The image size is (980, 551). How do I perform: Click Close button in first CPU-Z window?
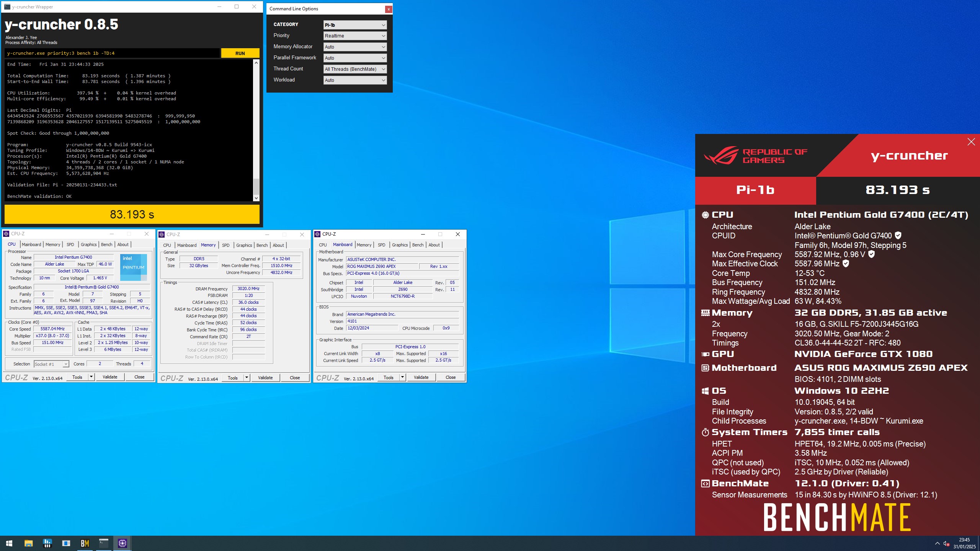[x=139, y=377]
